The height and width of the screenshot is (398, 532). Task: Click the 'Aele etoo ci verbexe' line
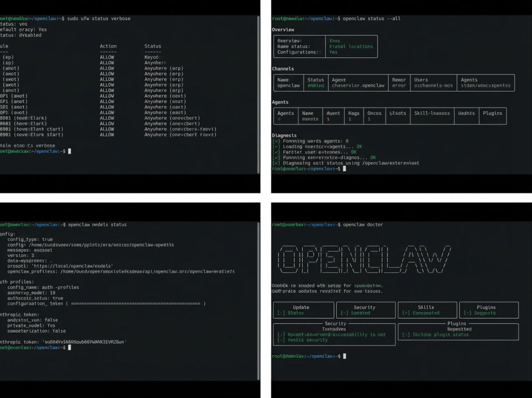point(28,146)
